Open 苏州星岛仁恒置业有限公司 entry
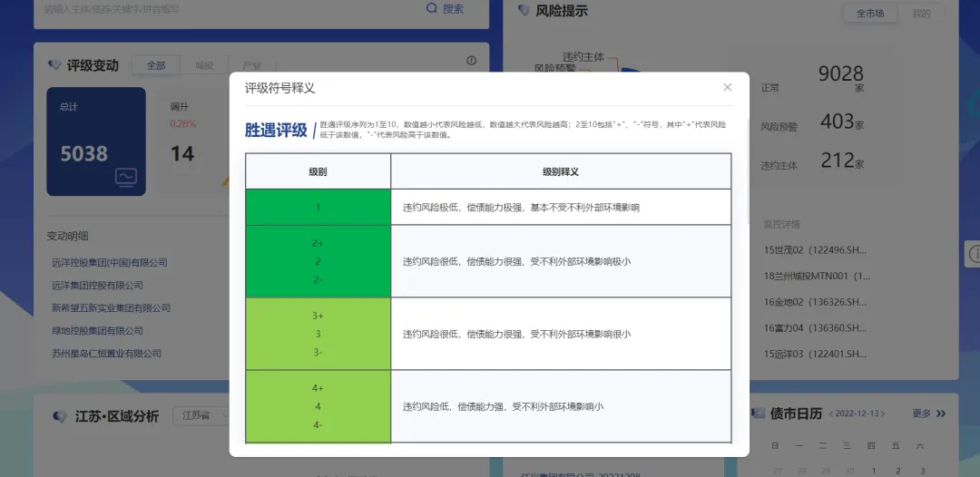This screenshot has width=980, height=477. tap(106, 354)
